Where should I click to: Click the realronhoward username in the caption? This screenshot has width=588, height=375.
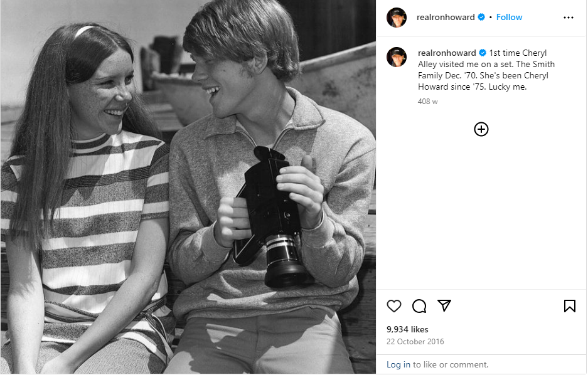pyautogui.click(x=447, y=53)
